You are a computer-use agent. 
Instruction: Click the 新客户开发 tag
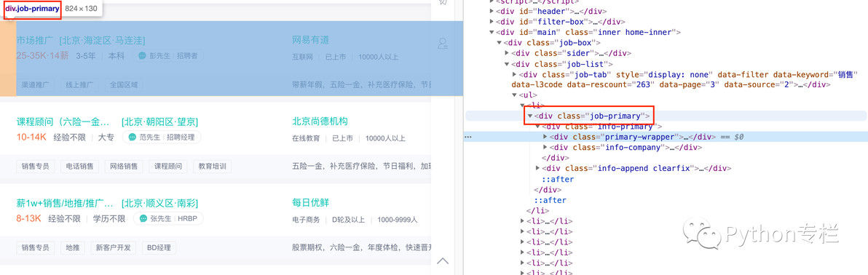pos(113,248)
